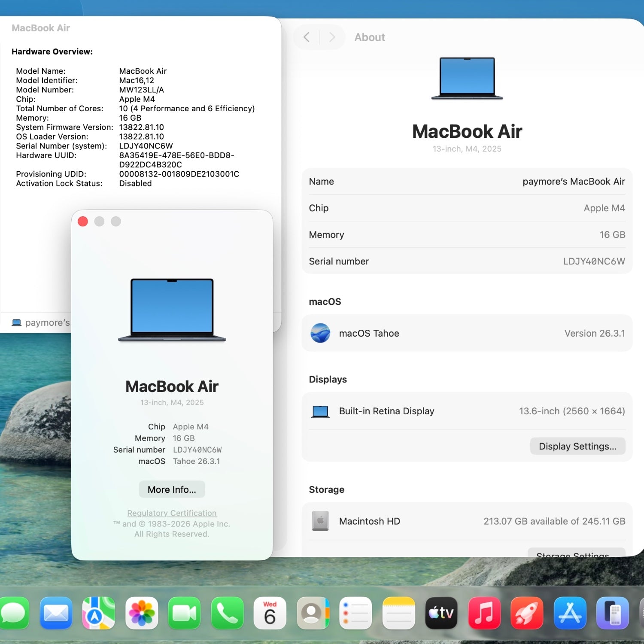Screen dimensions: 644x644
Task: Go forward using the right chevron beside About
Action: pyautogui.click(x=332, y=37)
